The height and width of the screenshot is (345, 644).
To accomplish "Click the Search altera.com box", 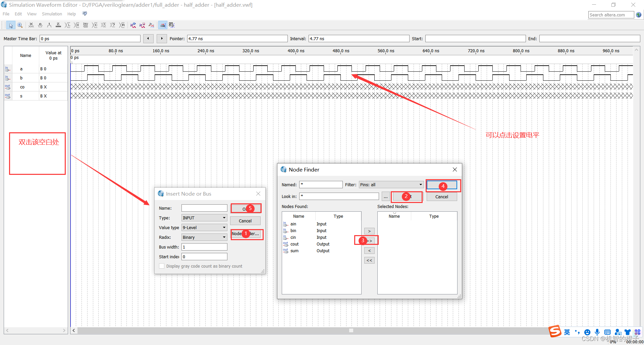I will coord(611,15).
